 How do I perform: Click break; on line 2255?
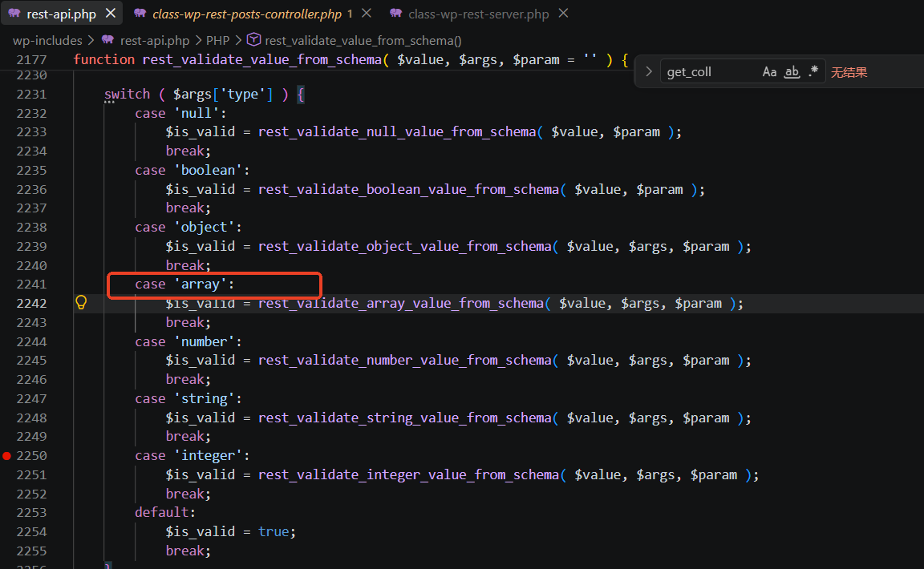[x=188, y=551]
